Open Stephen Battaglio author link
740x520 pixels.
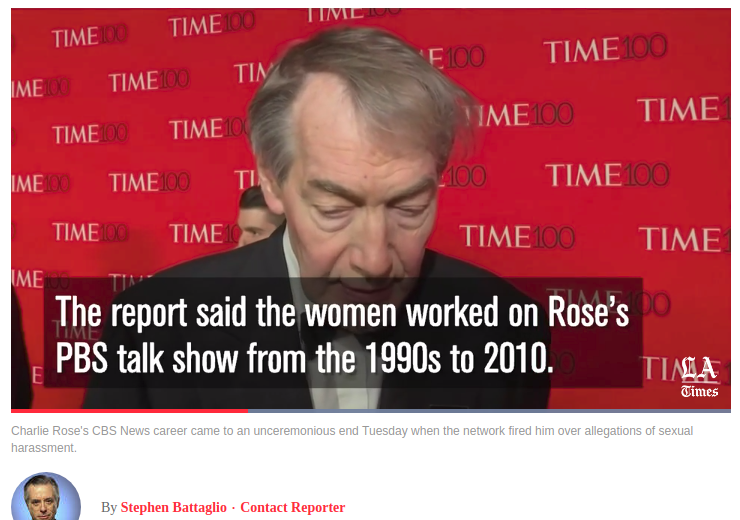pos(173,507)
